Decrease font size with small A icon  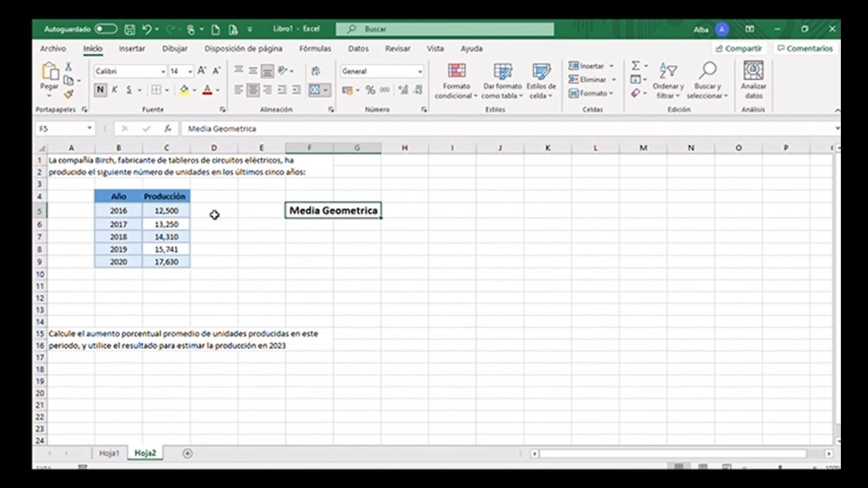coord(216,71)
